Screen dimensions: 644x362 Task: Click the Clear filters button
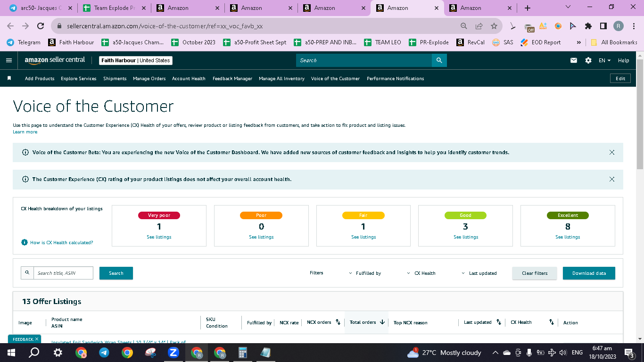535,273
